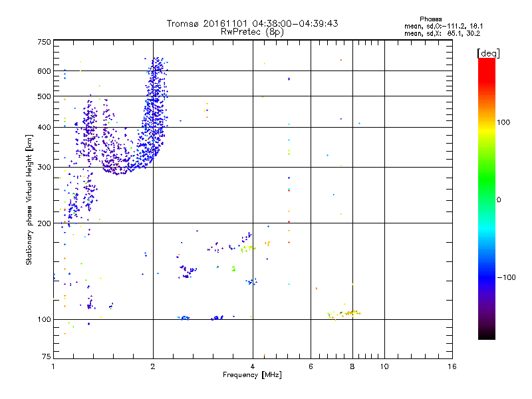Select the 'RwPretec (8p)' subtitle text
This screenshot has width=532, height=399.
[252, 32]
